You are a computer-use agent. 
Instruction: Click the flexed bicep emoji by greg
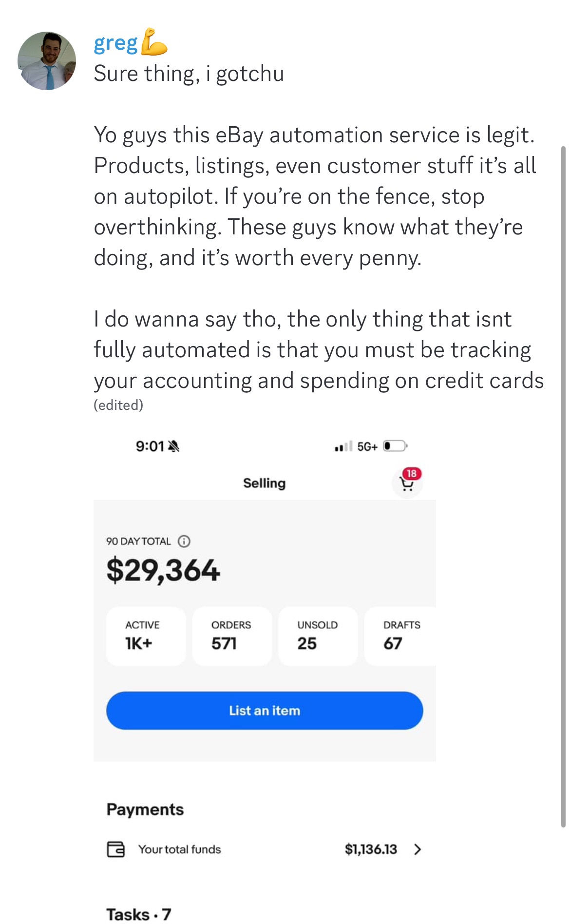pos(154,43)
